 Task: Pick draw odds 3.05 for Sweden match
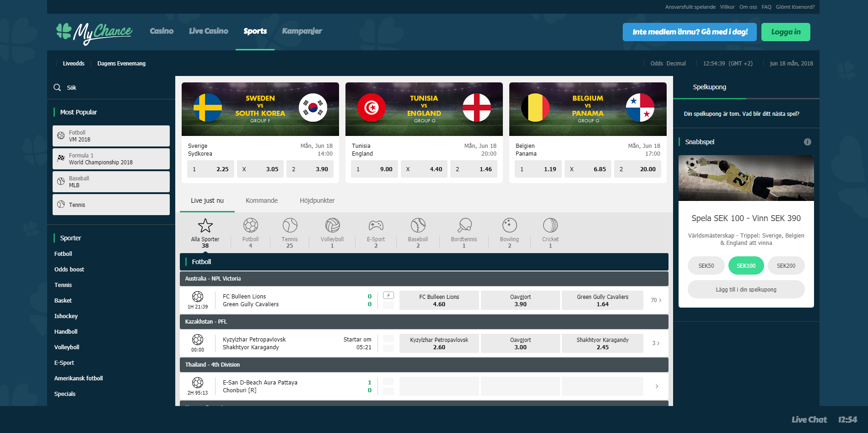[x=260, y=169]
